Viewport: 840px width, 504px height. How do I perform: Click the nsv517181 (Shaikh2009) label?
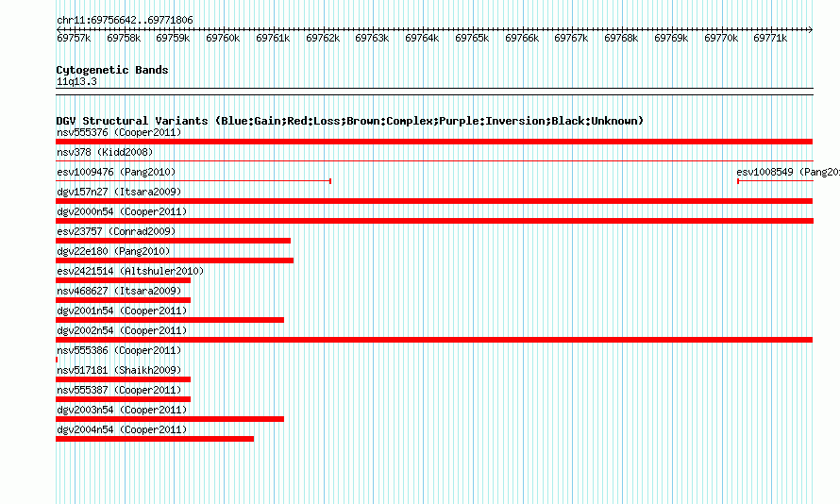pos(119,370)
